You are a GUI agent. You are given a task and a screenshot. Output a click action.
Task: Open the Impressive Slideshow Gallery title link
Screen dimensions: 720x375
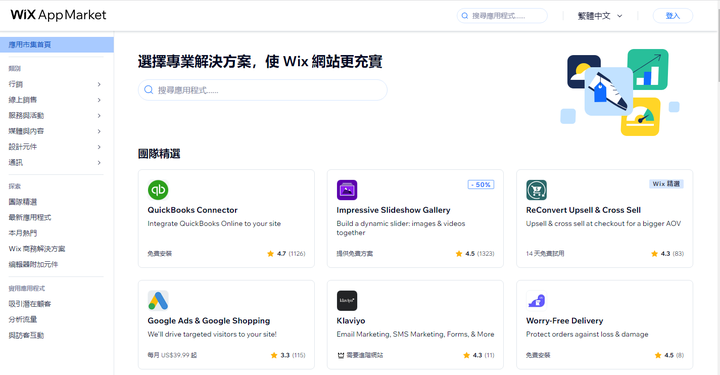[393, 210]
